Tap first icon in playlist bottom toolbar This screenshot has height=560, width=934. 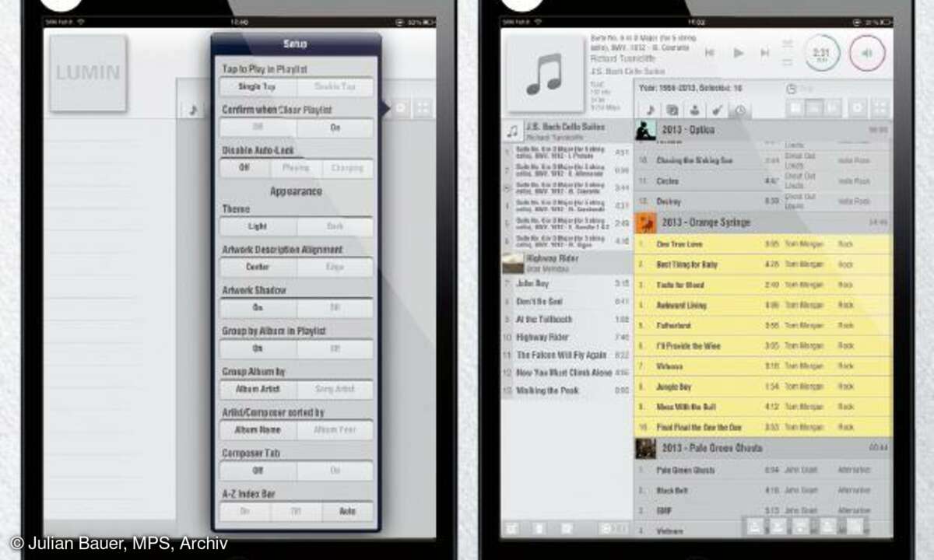point(513,528)
